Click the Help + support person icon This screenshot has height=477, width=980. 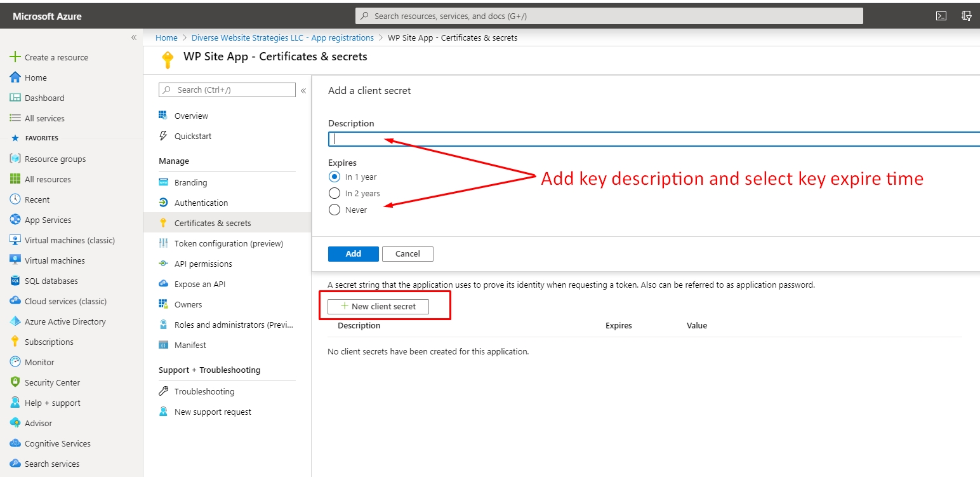pyautogui.click(x=15, y=403)
